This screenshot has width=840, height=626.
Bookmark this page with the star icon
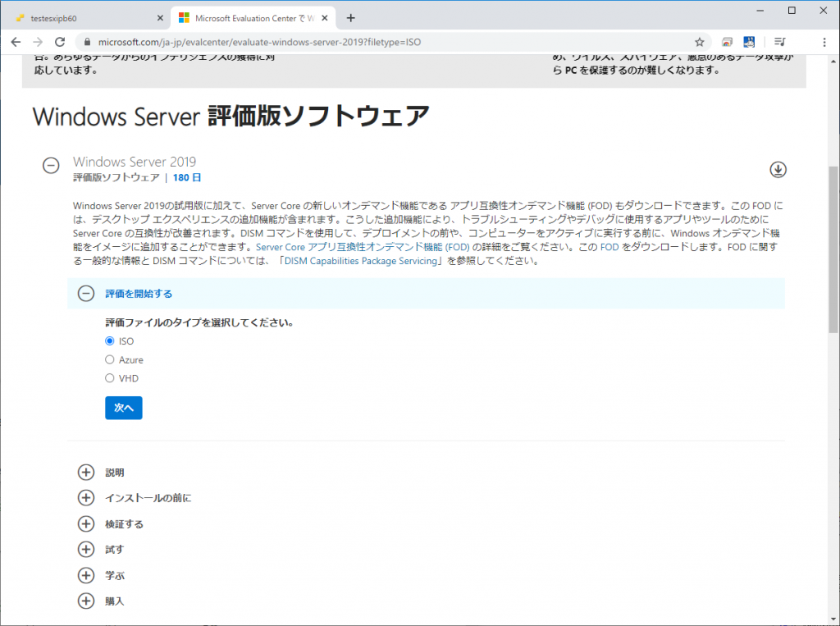[699, 42]
